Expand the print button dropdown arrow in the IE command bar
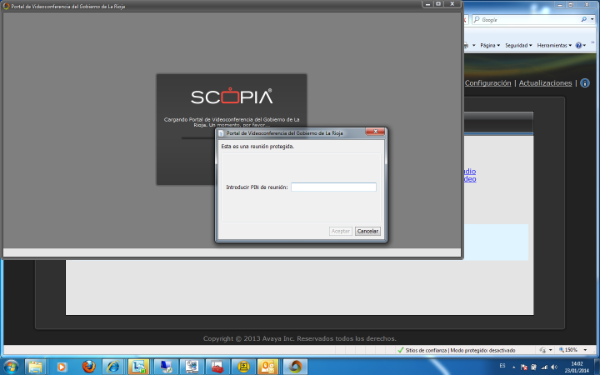Image resolution: width=600 pixels, height=375 pixels. (474, 45)
